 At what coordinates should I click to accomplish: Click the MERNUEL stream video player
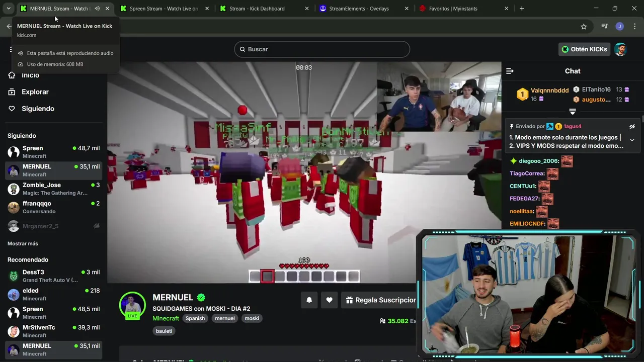pos(304,172)
